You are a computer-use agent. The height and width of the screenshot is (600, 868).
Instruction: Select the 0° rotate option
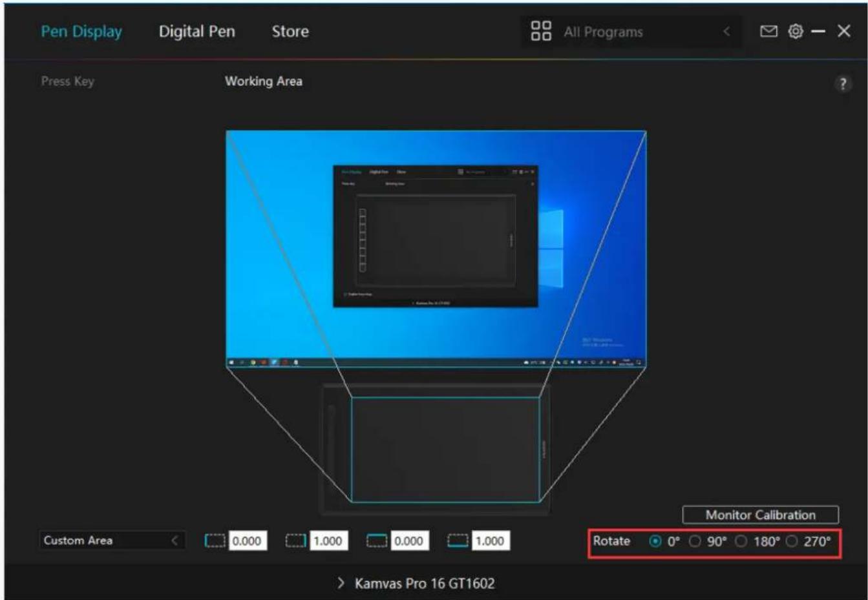[x=655, y=541]
